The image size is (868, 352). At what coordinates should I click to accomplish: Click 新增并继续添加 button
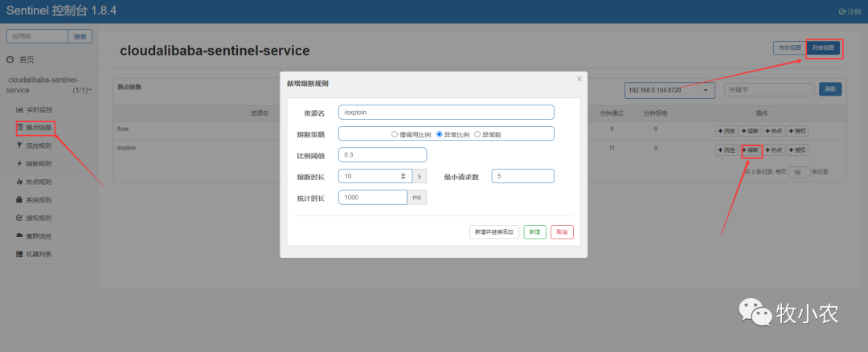[x=493, y=232]
